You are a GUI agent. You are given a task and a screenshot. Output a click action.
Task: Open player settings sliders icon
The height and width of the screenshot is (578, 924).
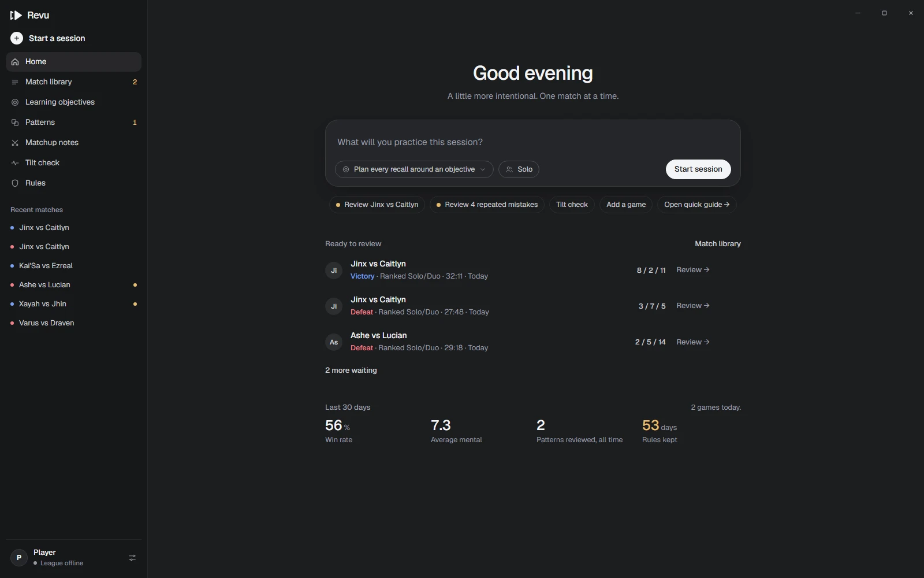point(132,558)
